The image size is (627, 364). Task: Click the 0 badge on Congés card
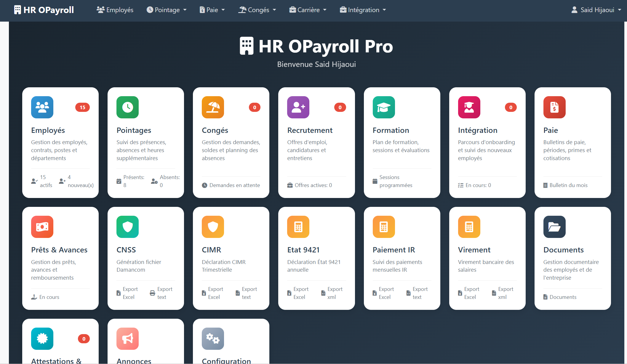click(x=255, y=107)
